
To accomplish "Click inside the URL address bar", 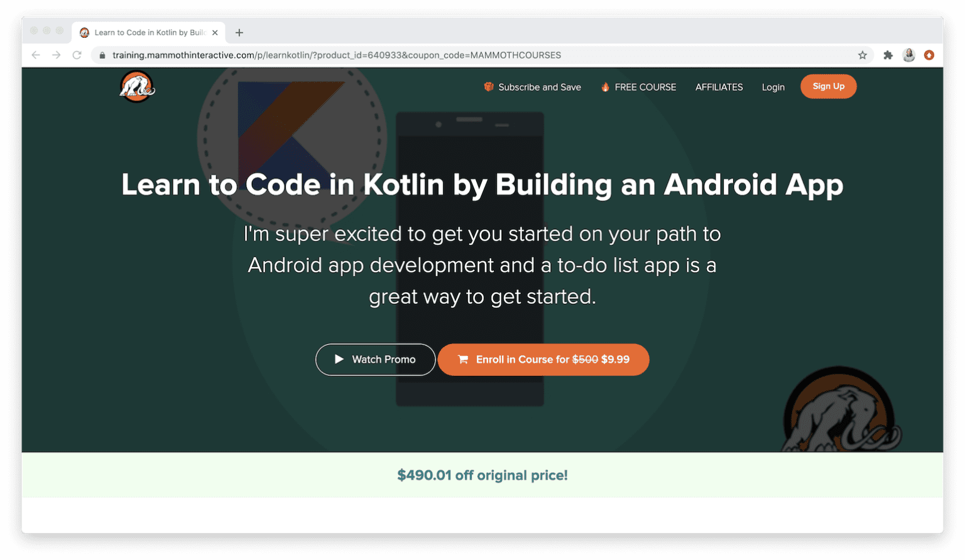I will [377, 55].
